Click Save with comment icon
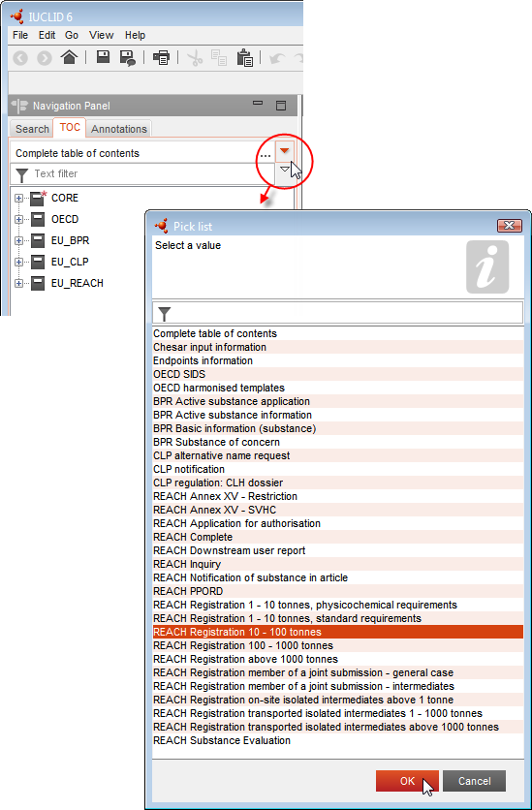The image size is (532, 810). point(127,58)
